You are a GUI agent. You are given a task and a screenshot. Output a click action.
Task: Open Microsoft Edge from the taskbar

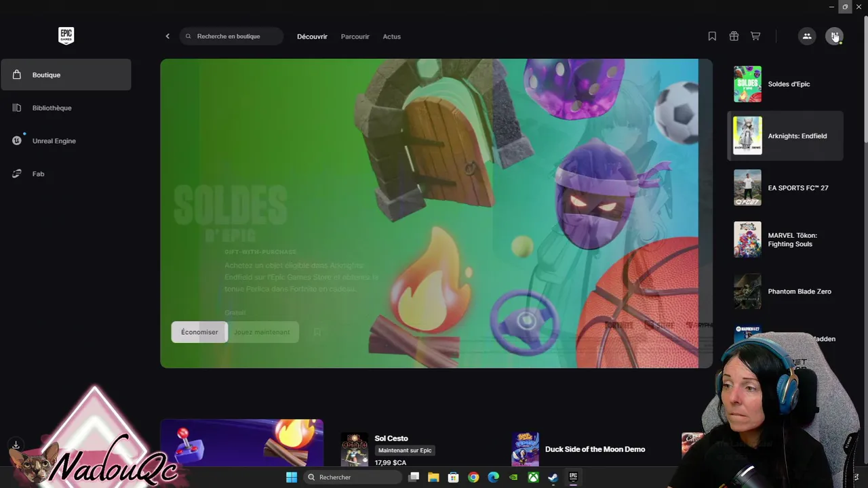494,477
